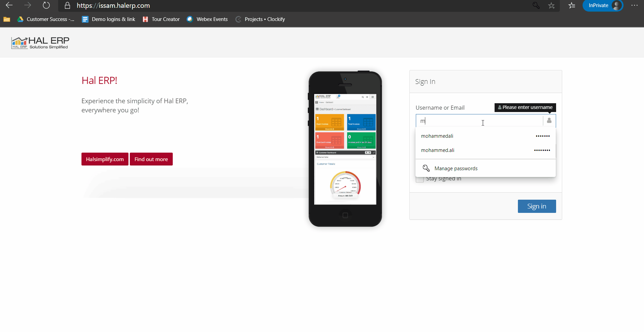Open the password key icon in address bar
This screenshot has height=332, width=644.
point(536,5)
